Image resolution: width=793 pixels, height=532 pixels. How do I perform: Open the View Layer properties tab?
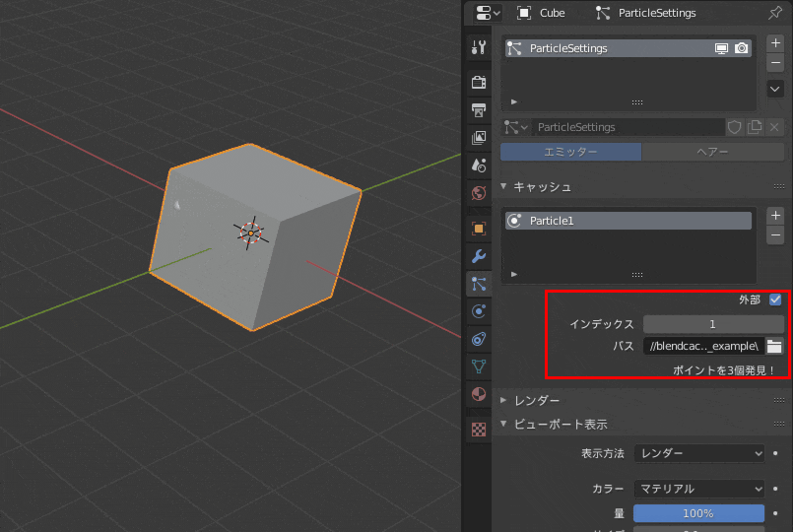click(479, 137)
